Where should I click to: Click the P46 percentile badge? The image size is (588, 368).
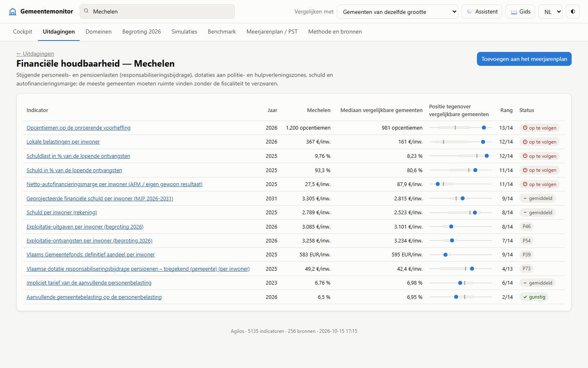(x=527, y=227)
